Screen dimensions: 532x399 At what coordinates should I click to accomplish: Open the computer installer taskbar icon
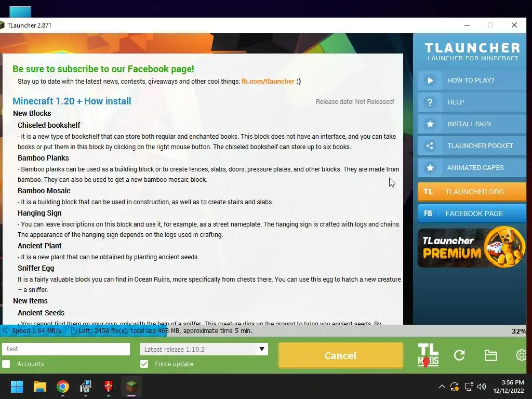click(86, 387)
